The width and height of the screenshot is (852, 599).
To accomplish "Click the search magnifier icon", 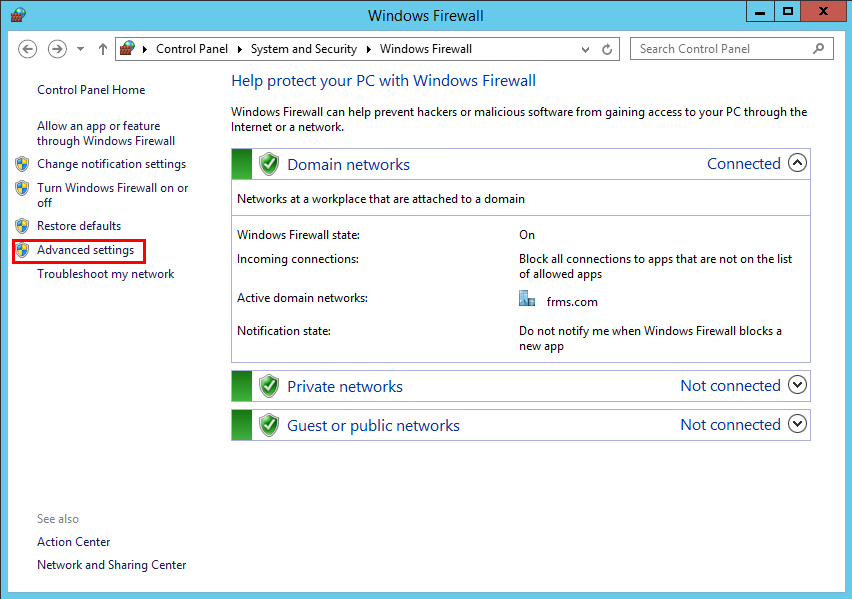I will [819, 48].
